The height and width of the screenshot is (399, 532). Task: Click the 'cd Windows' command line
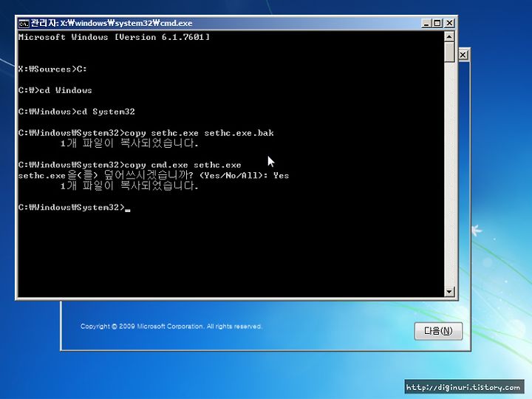point(55,90)
